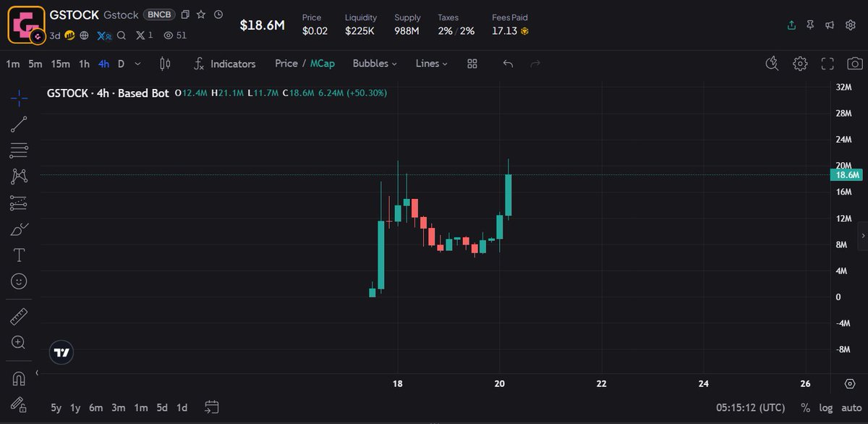Toggle magnet mode for drawings
This screenshot has width=868, height=424.
pos(19,378)
